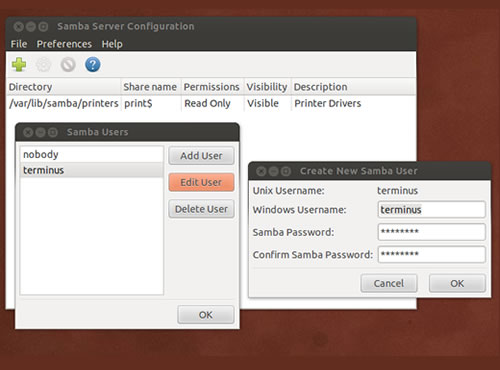Sort by the Share name column header

(x=151, y=87)
